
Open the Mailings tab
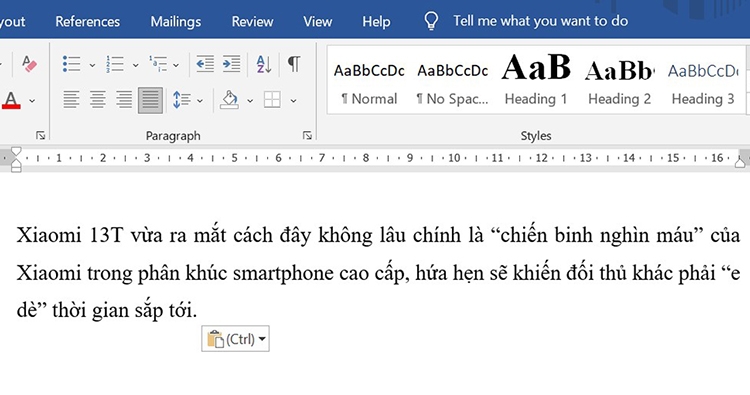176,22
